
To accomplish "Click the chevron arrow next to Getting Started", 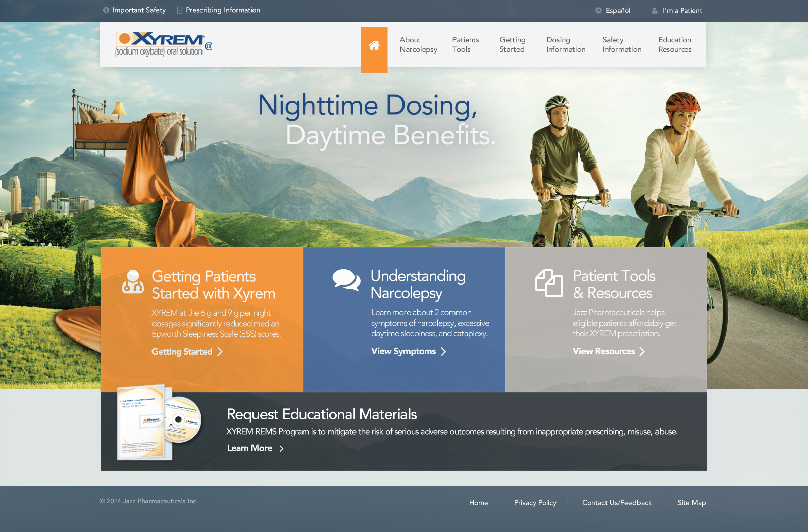I will tap(220, 352).
